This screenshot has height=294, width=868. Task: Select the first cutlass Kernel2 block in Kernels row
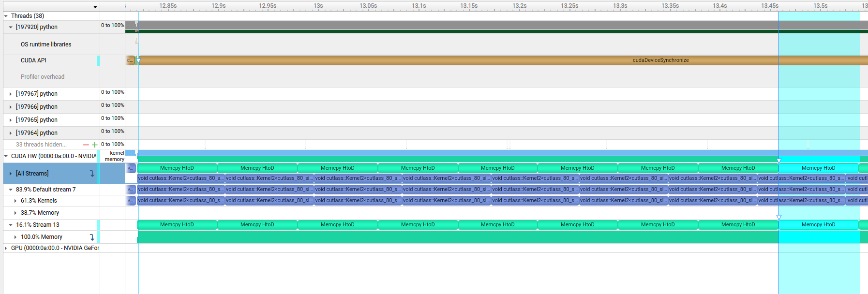(x=180, y=201)
